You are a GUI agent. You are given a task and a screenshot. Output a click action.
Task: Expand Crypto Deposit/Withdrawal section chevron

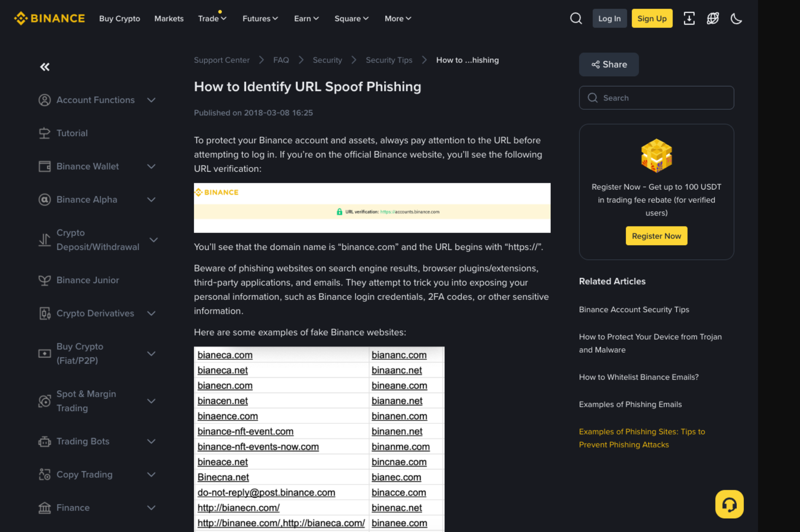(x=154, y=240)
